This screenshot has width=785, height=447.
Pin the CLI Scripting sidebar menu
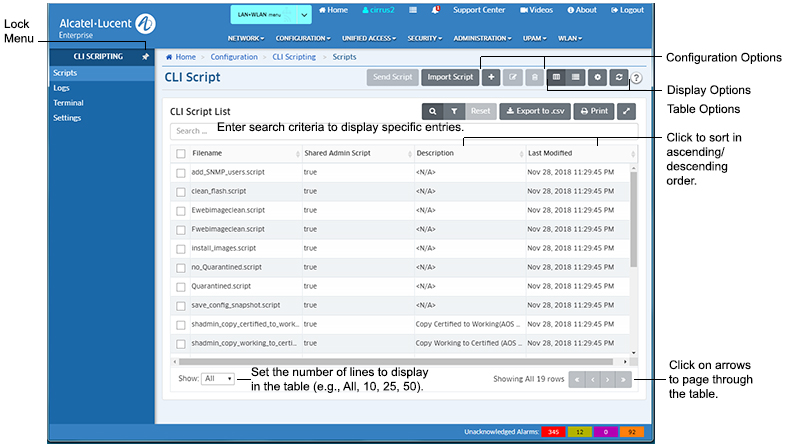pyautogui.click(x=145, y=57)
